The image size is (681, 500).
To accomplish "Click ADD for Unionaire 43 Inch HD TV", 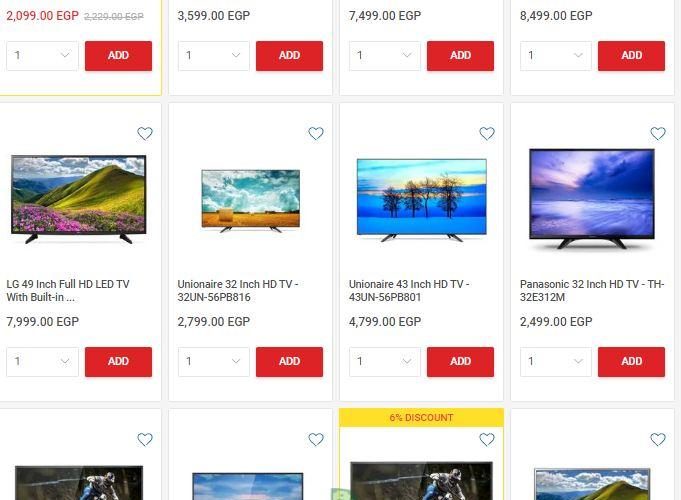I will [x=460, y=361].
